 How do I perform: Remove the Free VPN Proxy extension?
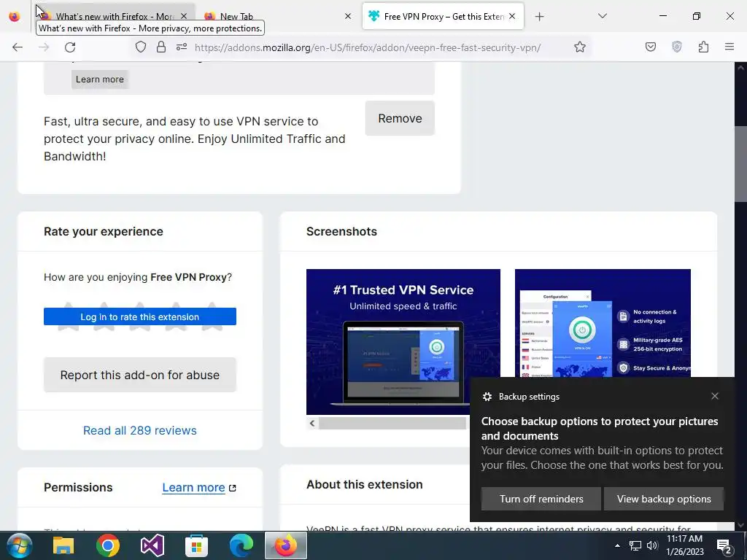pyautogui.click(x=400, y=118)
